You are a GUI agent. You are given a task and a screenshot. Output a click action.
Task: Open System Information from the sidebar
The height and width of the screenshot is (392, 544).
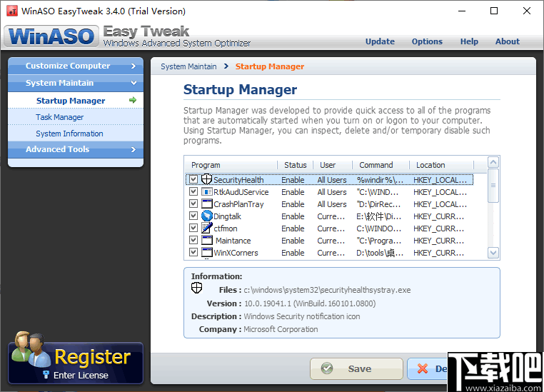(76, 134)
